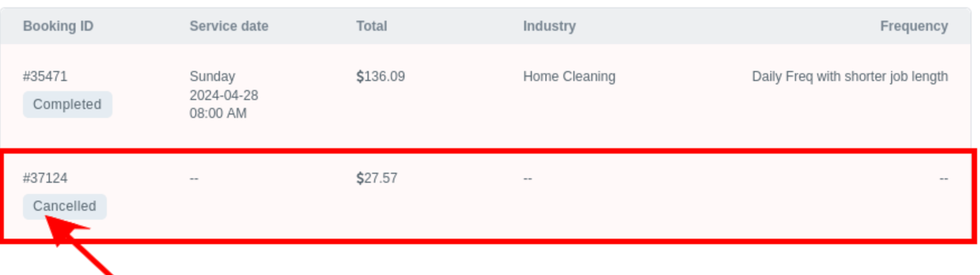Click the Booking ID column header
The width and height of the screenshot is (980, 275).
coord(58,26)
